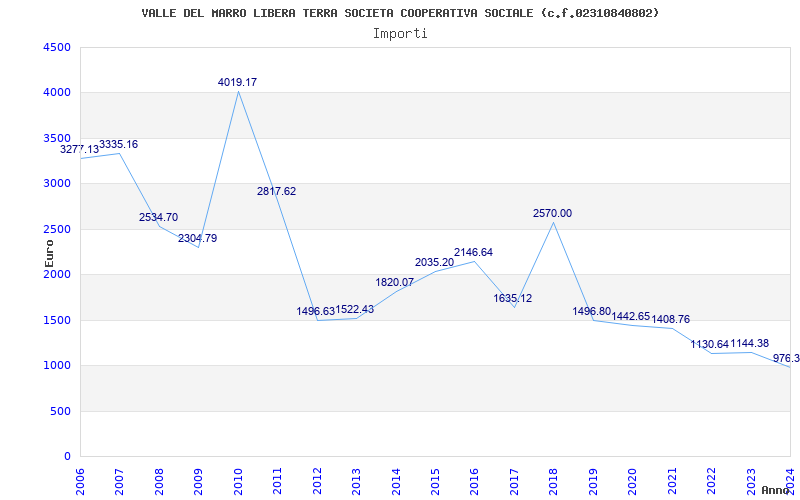Click the 1496.63 data label
The image size is (800, 500).
point(316,311)
